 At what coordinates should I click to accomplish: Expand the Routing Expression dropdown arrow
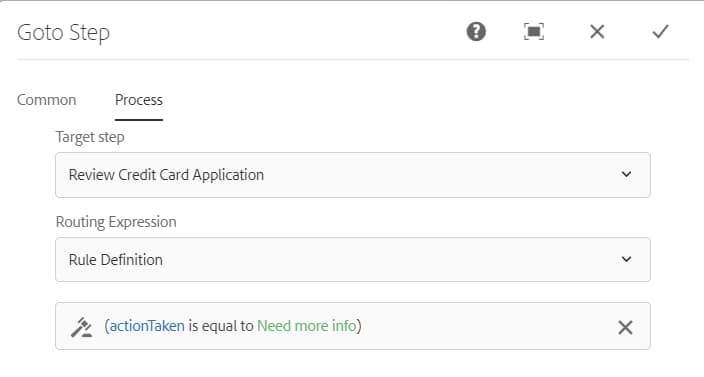click(626, 259)
